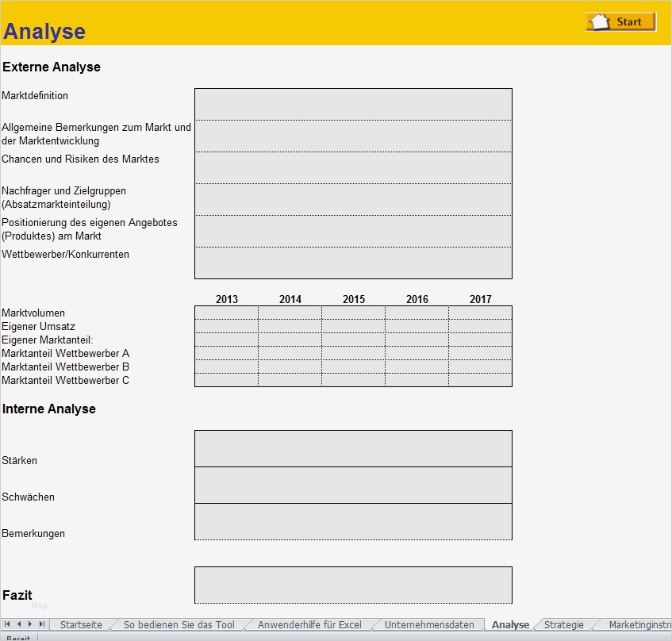Click the Chancen und Risiken des Marktes label
672x641 pixels.
(81, 159)
